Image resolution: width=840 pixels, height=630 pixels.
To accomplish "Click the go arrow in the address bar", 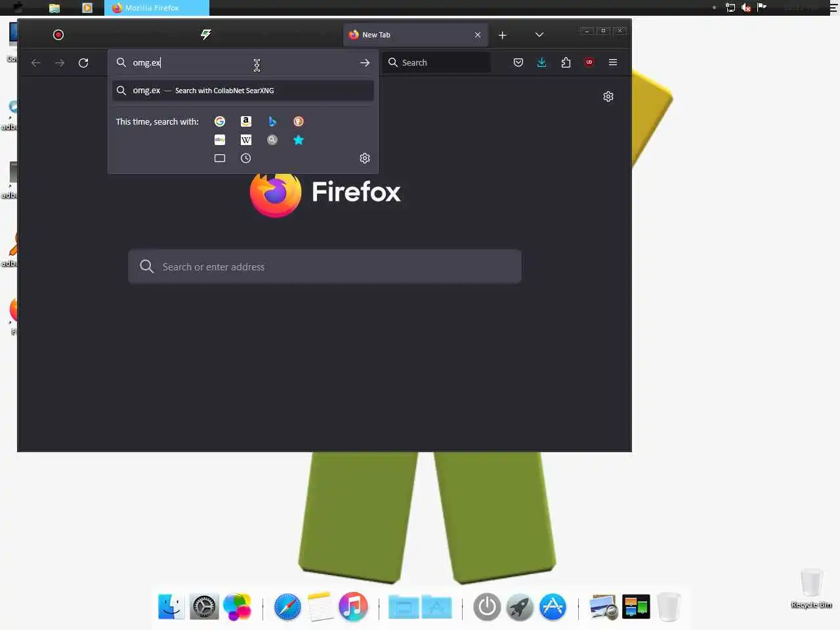I will (x=365, y=62).
